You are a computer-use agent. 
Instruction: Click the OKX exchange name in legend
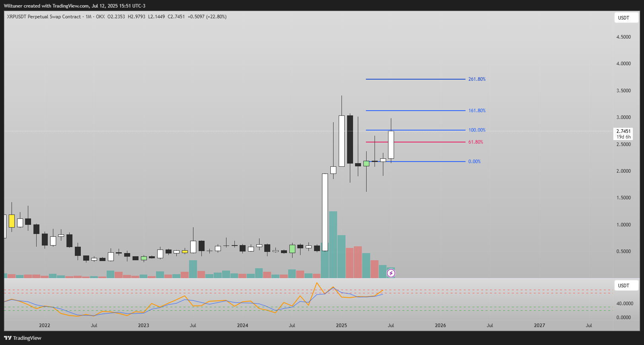click(100, 17)
